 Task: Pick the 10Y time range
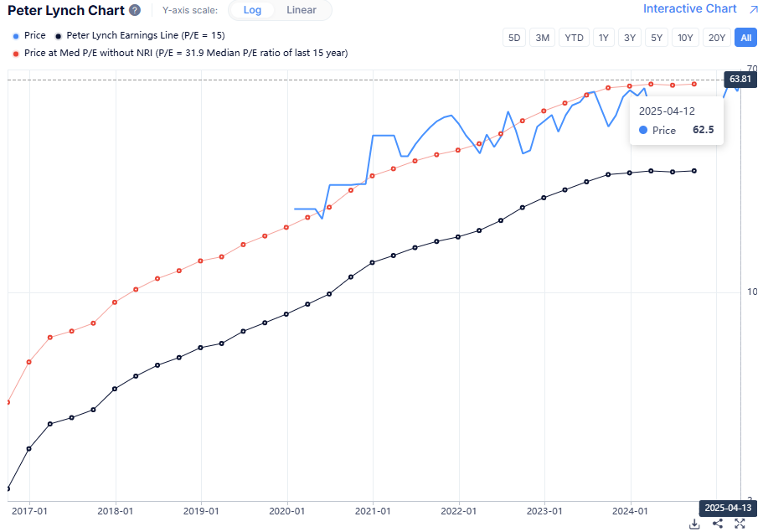point(685,38)
